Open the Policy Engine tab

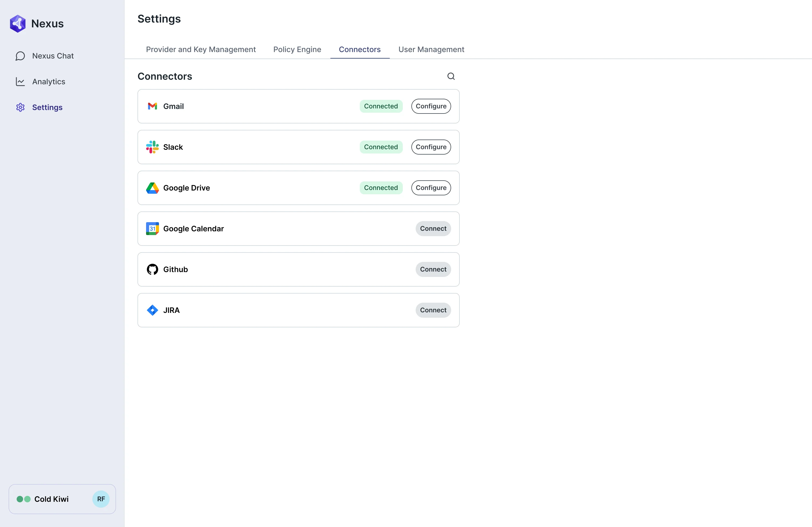297,49
